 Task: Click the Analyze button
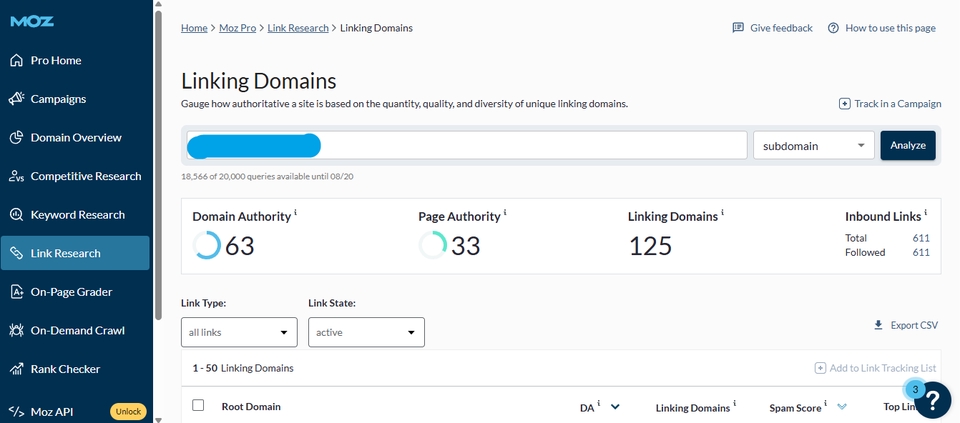pyautogui.click(x=908, y=146)
